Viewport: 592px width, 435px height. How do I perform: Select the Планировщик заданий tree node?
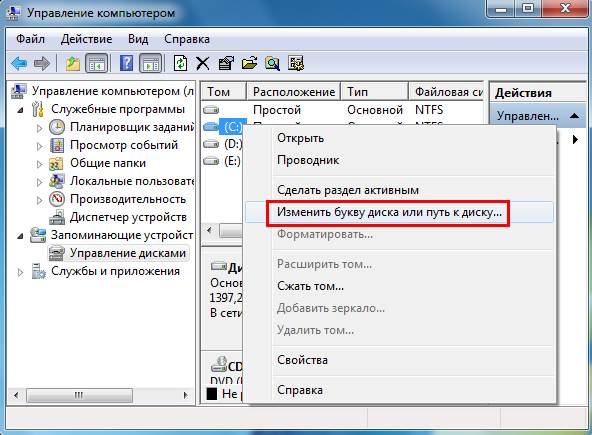pos(132,127)
